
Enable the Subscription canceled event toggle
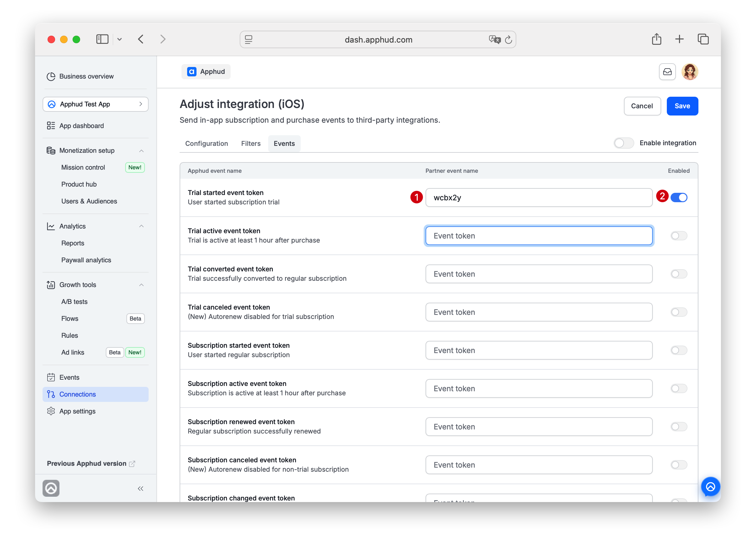click(x=679, y=465)
